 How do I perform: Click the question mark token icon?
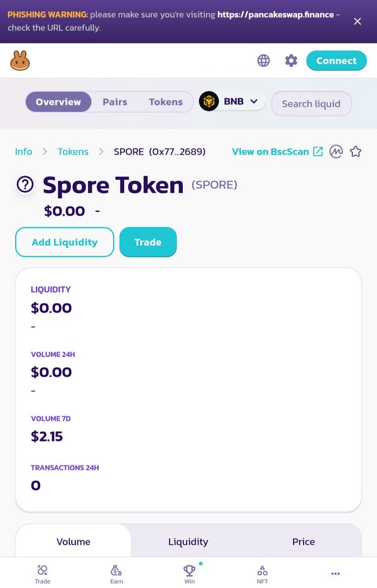pos(25,184)
